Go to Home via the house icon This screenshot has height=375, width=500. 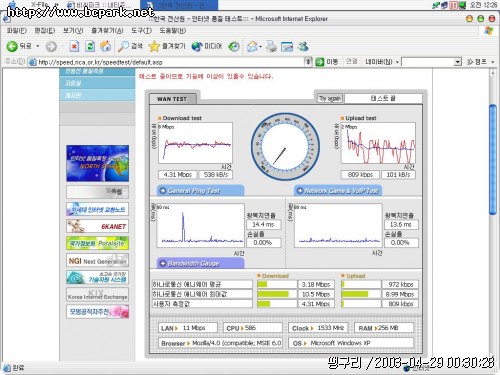pos(106,46)
